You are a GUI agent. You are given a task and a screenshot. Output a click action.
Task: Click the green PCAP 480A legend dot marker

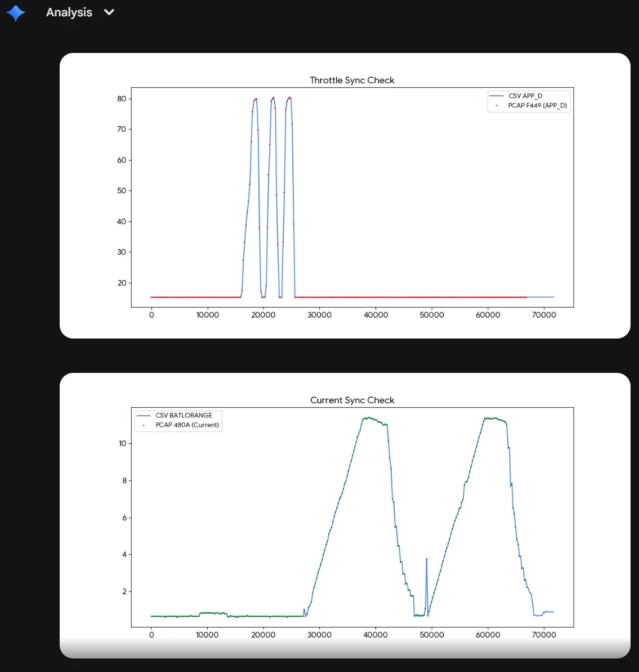pyautogui.click(x=143, y=425)
